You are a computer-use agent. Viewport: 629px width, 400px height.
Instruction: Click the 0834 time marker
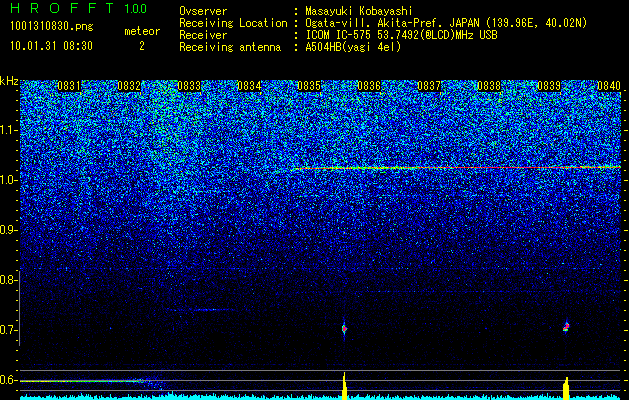point(249,86)
